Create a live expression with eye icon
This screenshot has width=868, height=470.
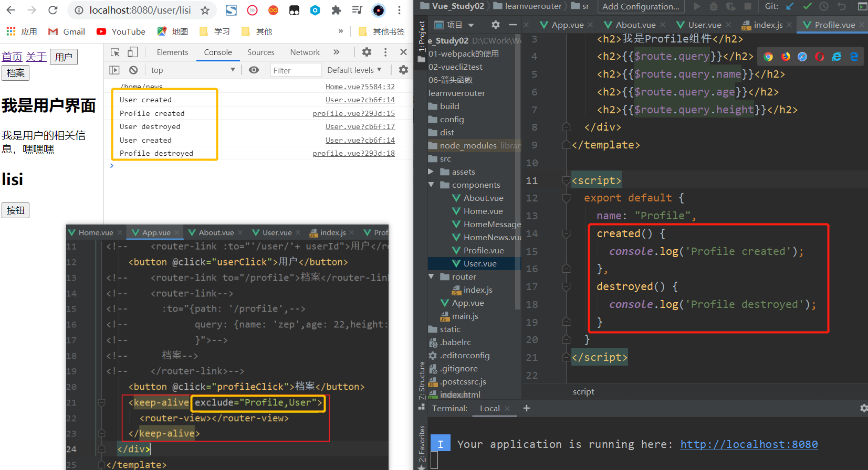(254, 70)
